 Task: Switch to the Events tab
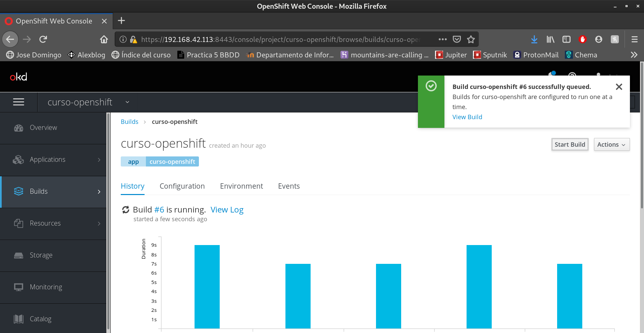288,186
